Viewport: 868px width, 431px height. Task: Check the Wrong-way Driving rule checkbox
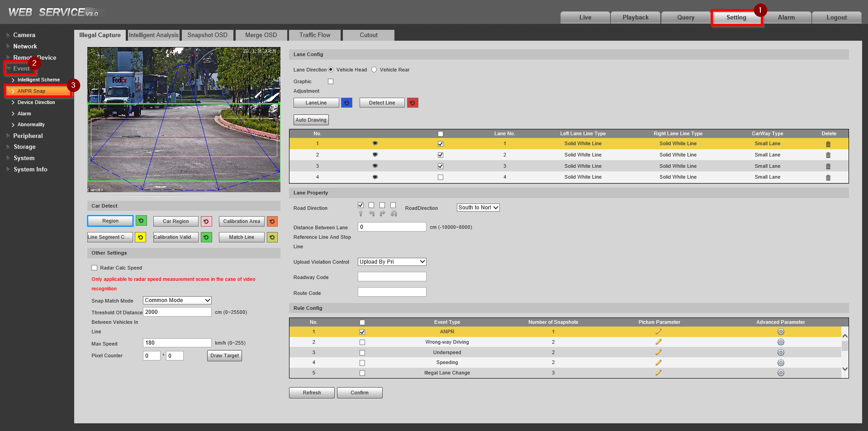click(362, 342)
